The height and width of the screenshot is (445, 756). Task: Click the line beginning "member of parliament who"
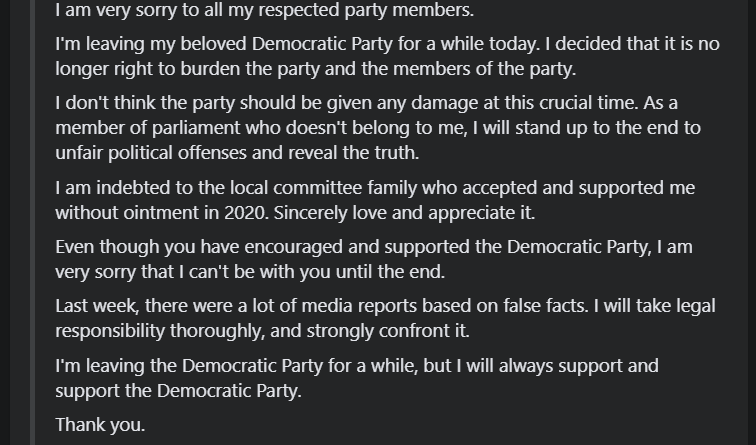pos(378,128)
